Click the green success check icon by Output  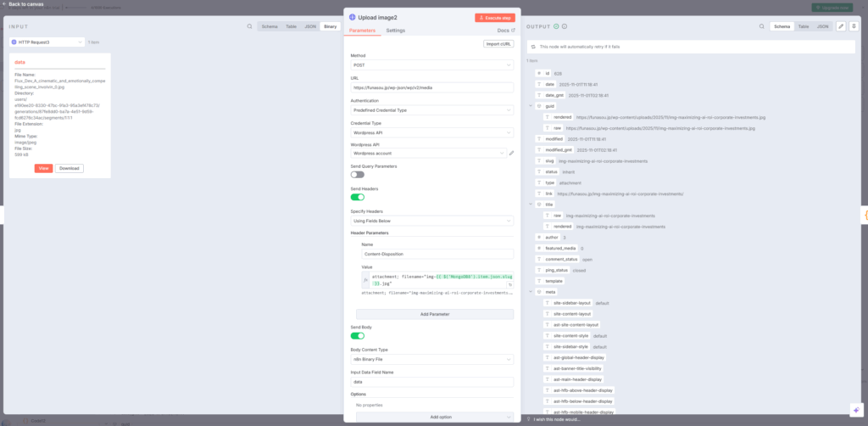[x=557, y=26]
